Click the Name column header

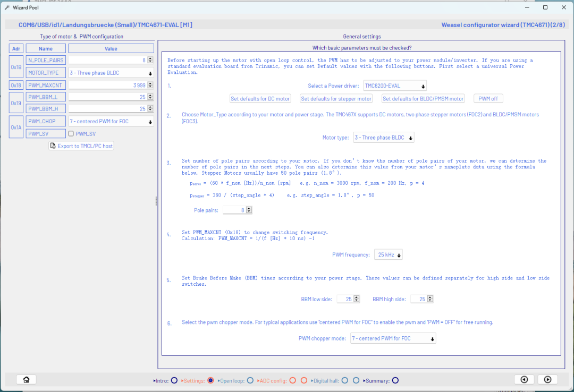[46, 49]
